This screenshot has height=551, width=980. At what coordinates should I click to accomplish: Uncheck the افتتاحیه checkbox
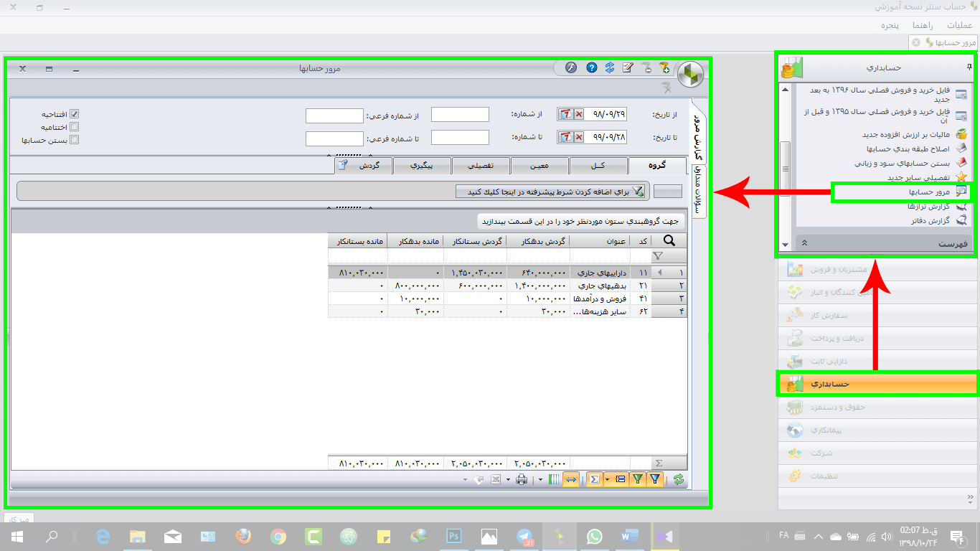coord(74,115)
